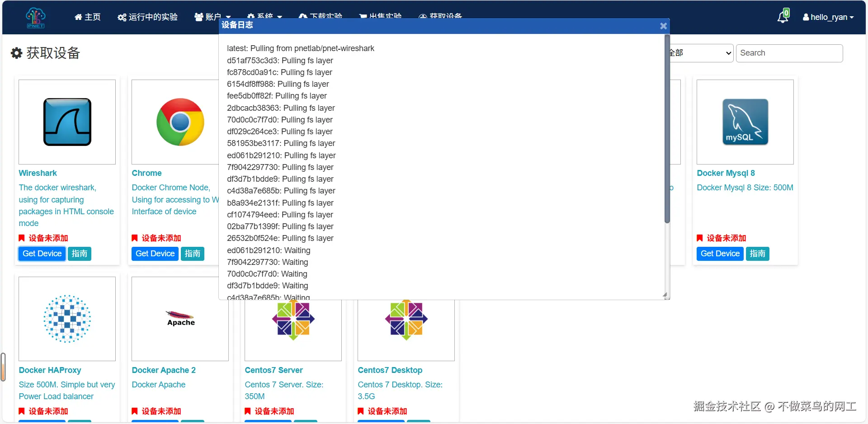This screenshot has height=424, width=868.
Task: Open the Docker Mysql 8 title link
Action: pos(726,173)
